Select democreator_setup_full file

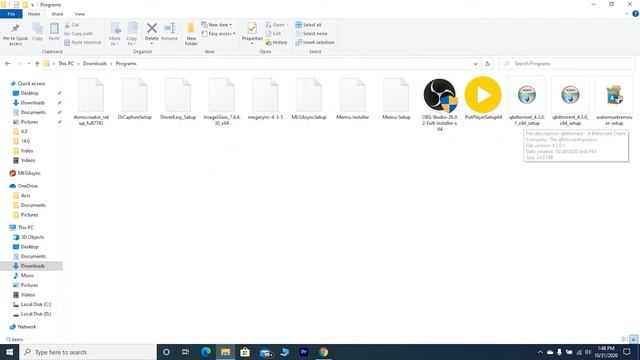pyautogui.click(x=91, y=102)
